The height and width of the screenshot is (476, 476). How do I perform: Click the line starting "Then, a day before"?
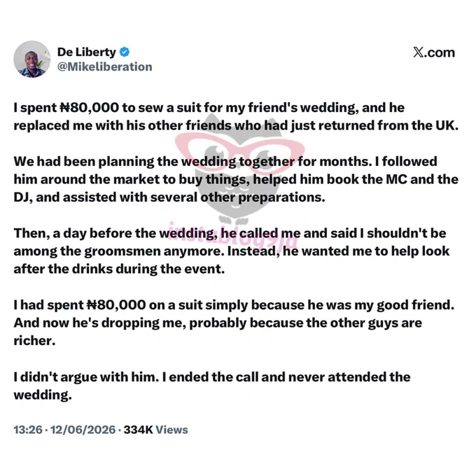pos(230,233)
